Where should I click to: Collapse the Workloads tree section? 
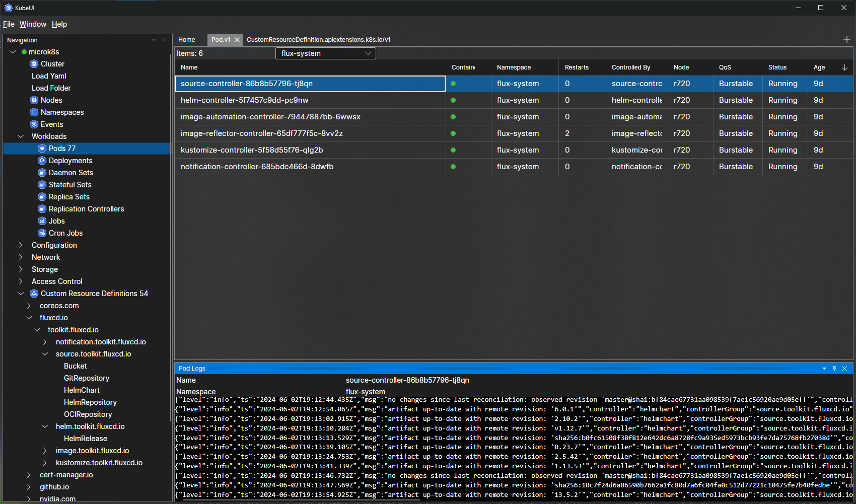click(21, 136)
